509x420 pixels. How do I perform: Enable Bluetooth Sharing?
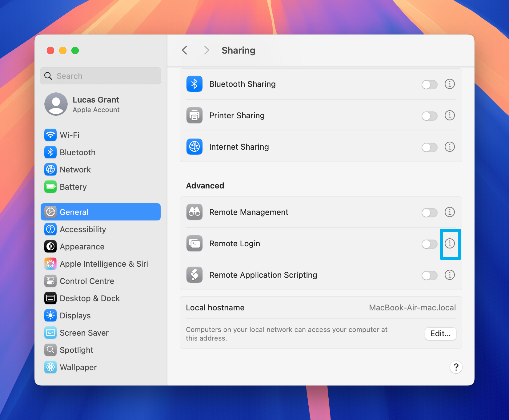tap(430, 84)
